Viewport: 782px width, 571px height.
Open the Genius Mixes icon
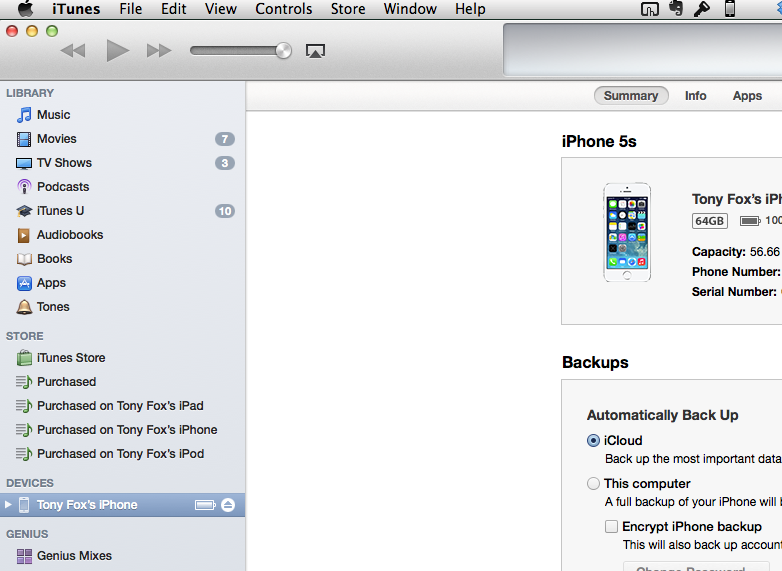24,556
